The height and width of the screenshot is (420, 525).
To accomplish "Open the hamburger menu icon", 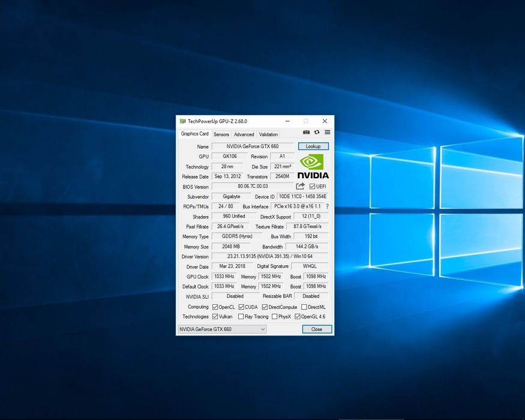I will (328, 133).
